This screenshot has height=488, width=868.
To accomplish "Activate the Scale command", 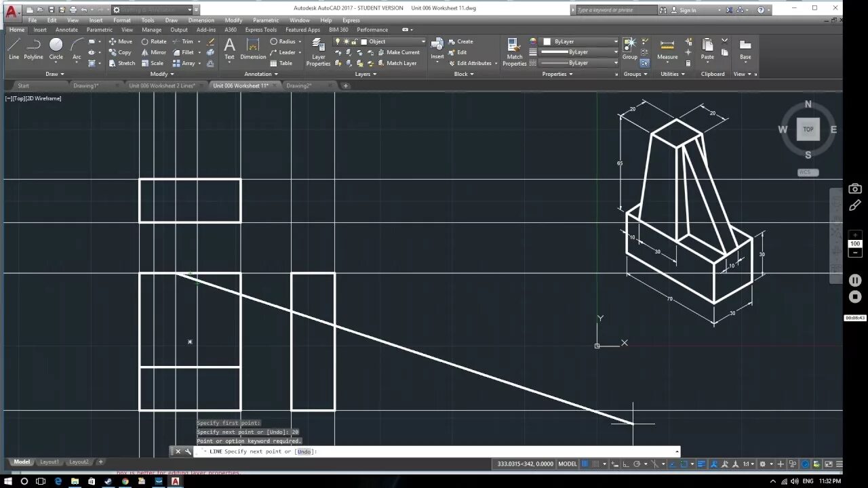I will coord(153,63).
